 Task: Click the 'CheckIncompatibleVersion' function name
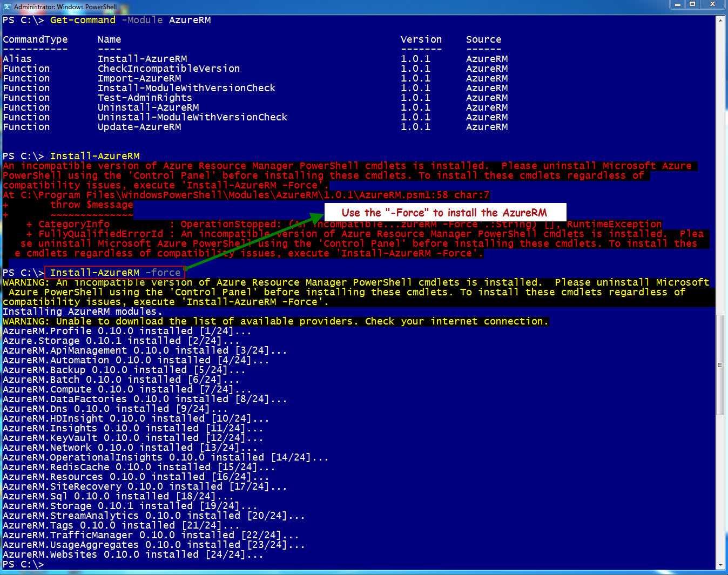pyautogui.click(x=168, y=69)
